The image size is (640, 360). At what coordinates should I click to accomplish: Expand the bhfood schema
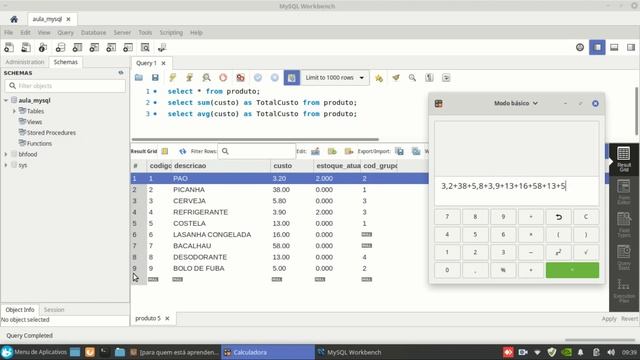click(6, 154)
